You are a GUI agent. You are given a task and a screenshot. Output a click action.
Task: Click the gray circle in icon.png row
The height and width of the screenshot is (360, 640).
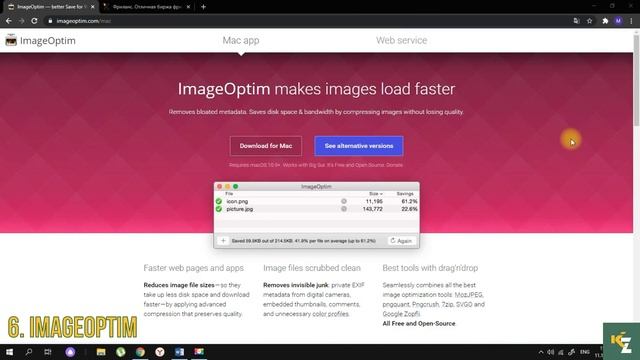[344, 201]
